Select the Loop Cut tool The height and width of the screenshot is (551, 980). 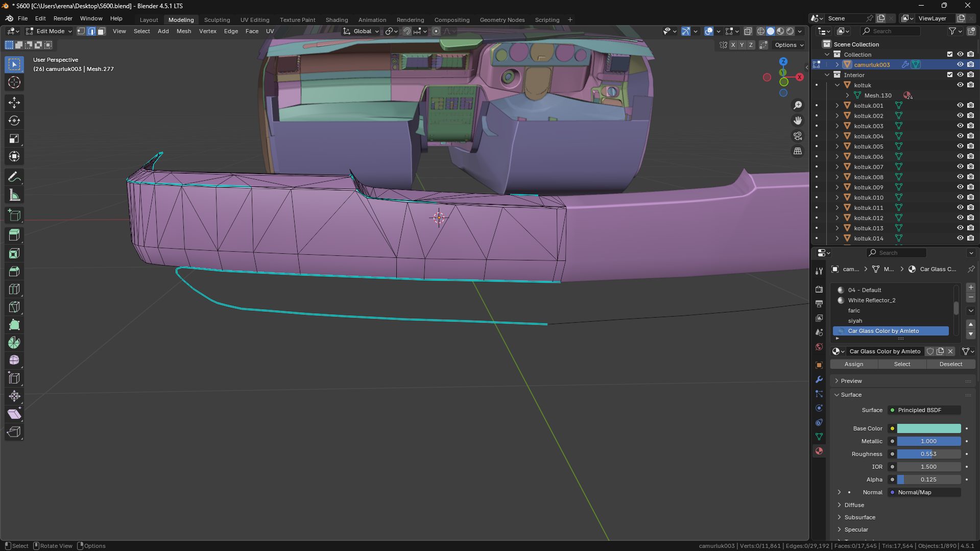[14, 289]
